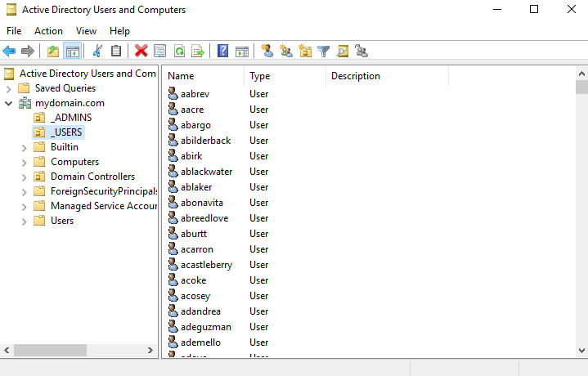The height and width of the screenshot is (376, 588).
Task: Click the user icon beside aabrev
Action: (173, 94)
